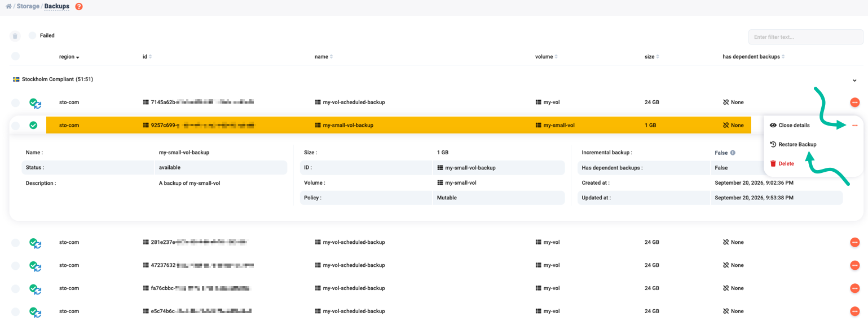Open actions menu for backup 47237632
The height and width of the screenshot is (321, 868).
point(854,265)
